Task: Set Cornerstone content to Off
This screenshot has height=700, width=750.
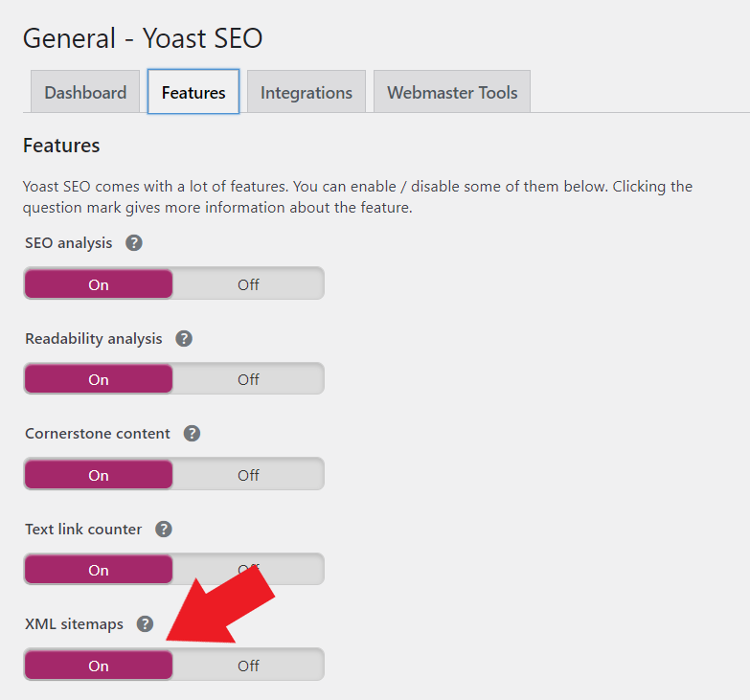Action: (248, 474)
